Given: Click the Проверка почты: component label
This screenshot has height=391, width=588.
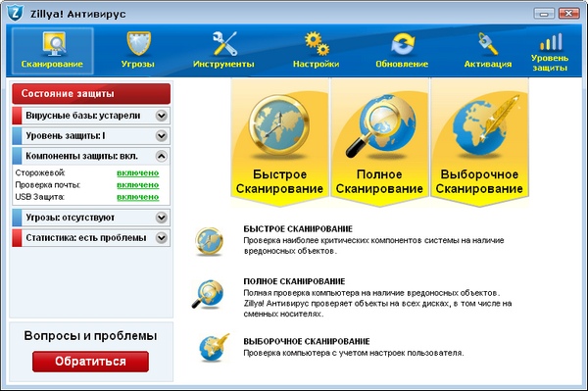Looking at the screenshot, I should (48, 185).
